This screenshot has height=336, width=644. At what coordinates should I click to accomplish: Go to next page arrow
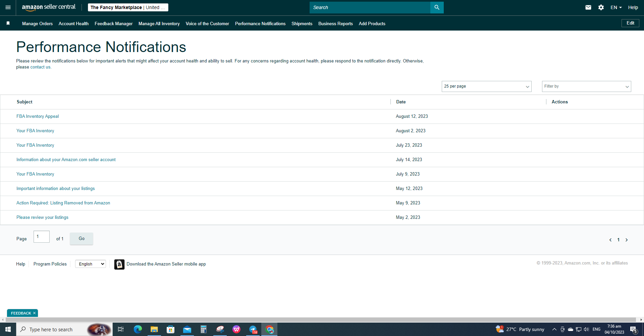tap(627, 240)
